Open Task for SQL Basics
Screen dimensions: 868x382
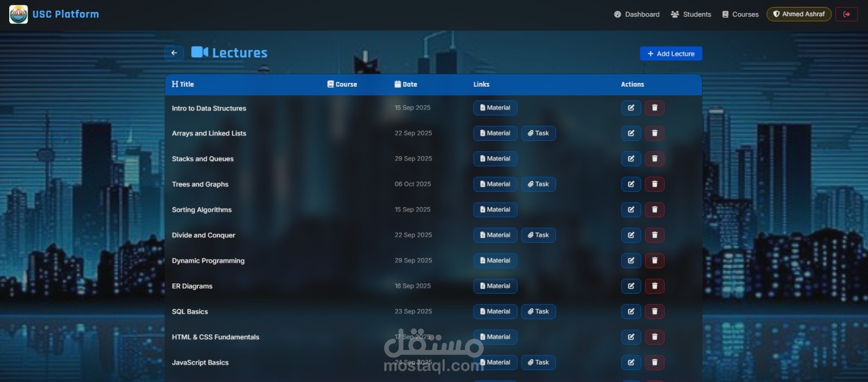click(x=539, y=312)
